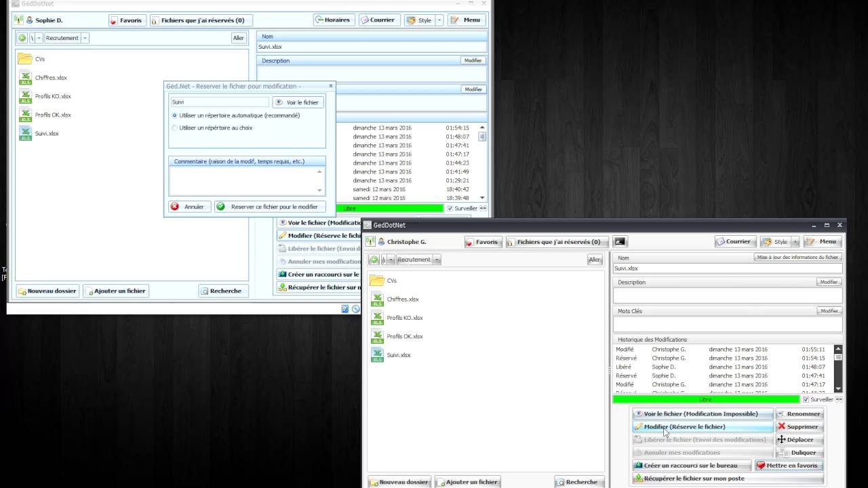This screenshot has height=488, width=868.
Task: Click Aller button in Sophie's window
Action: point(238,38)
